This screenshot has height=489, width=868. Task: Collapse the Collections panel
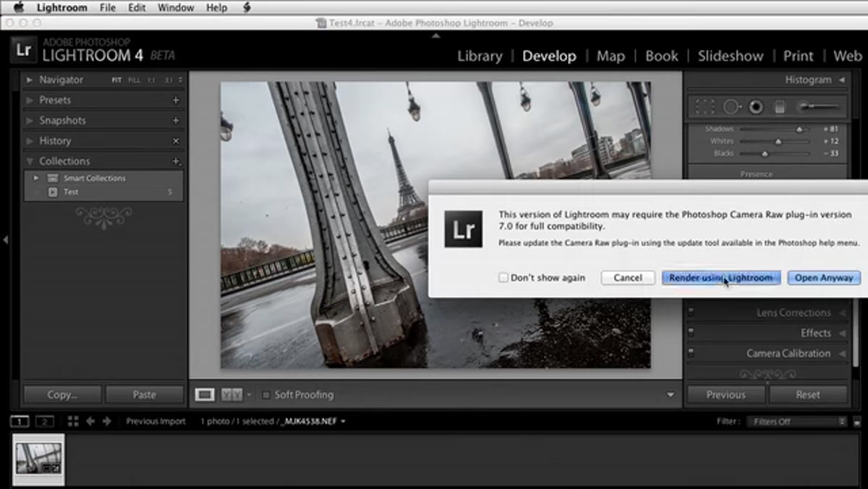[30, 161]
